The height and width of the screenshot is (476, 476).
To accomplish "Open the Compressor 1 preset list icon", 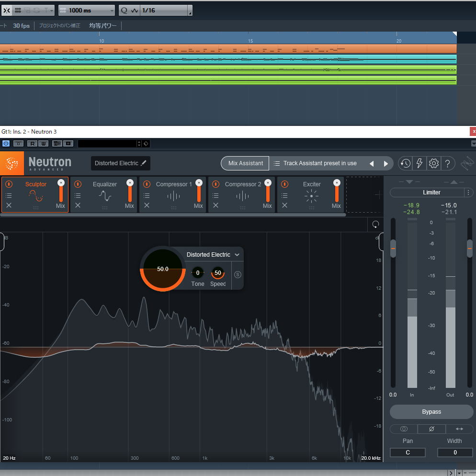I will tap(147, 195).
